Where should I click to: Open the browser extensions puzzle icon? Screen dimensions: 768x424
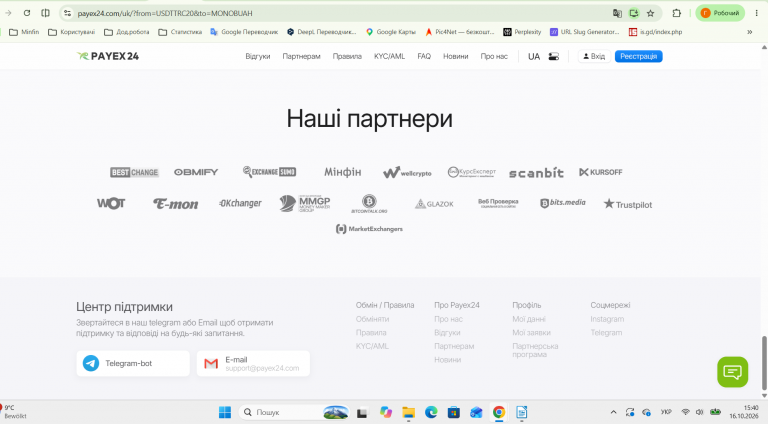click(676, 13)
